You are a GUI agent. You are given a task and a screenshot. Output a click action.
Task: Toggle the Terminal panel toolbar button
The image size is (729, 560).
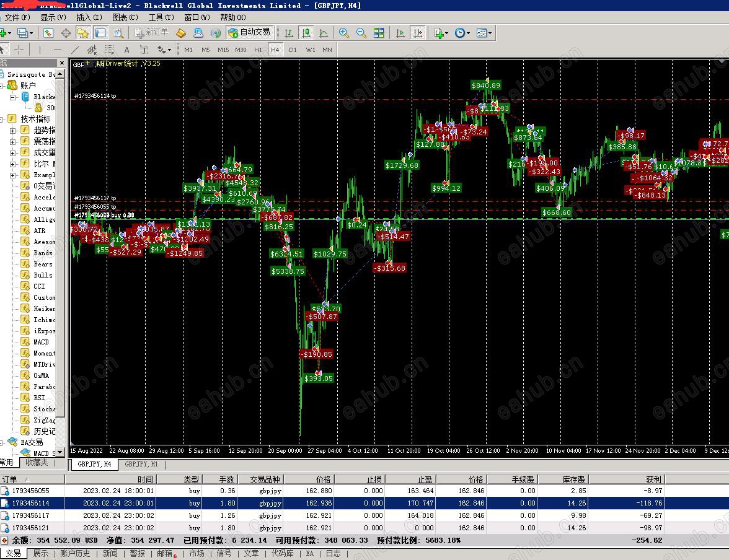tap(100, 33)
